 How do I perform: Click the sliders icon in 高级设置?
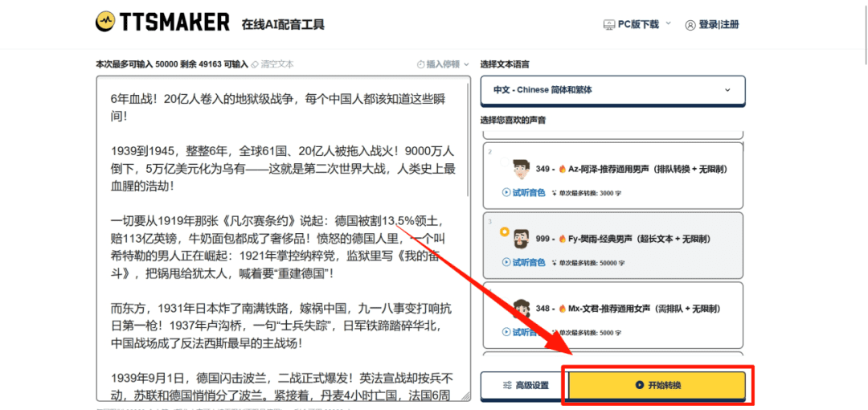pos(506,385)
